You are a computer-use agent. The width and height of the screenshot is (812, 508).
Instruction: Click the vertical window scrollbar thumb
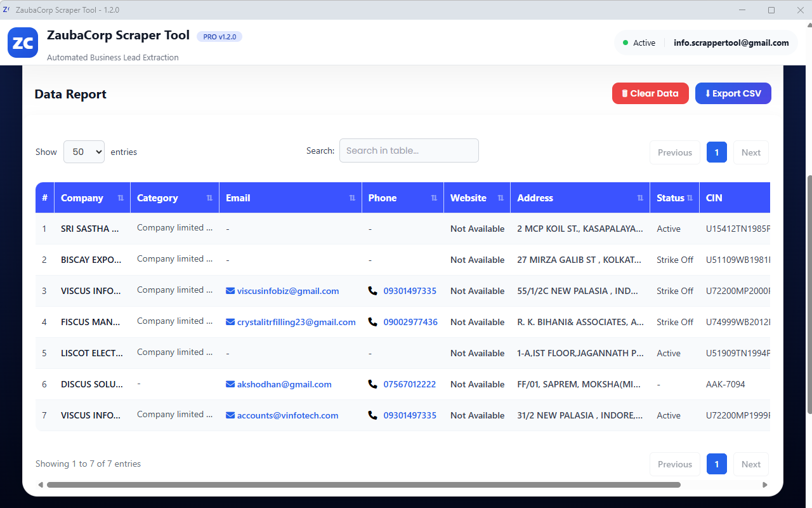808,295
